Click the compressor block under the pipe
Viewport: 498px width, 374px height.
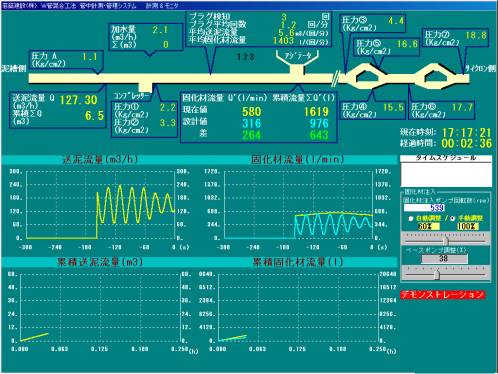click(x=145, y=88)
